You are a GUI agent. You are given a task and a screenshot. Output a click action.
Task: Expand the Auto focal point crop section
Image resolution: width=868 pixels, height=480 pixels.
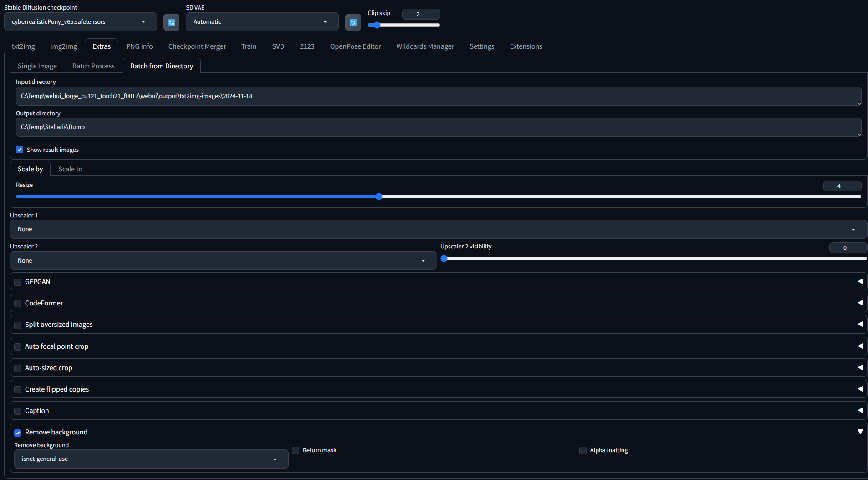click(860, 346)
